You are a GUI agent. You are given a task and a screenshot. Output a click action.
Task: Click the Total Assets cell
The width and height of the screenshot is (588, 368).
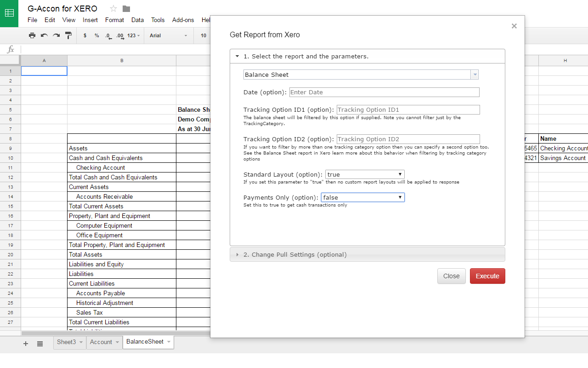coord(122,254)
